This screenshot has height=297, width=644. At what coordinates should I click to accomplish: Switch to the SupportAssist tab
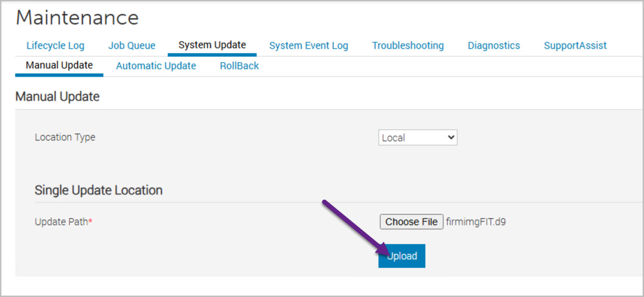575,46
